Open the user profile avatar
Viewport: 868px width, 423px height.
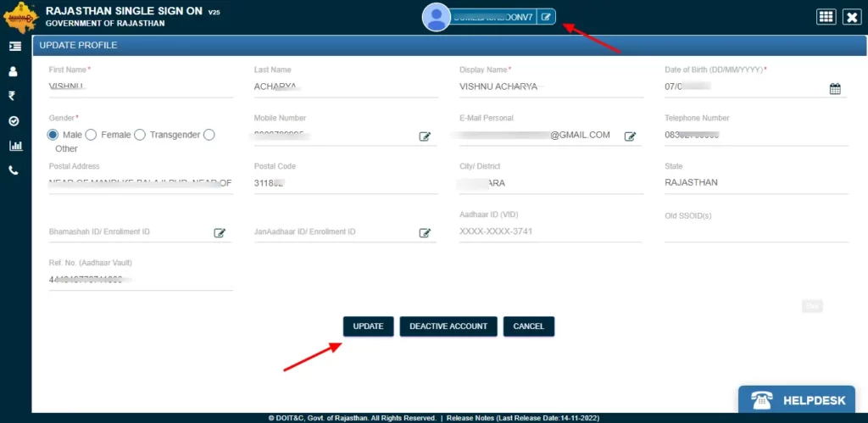[x=437, y=17]
